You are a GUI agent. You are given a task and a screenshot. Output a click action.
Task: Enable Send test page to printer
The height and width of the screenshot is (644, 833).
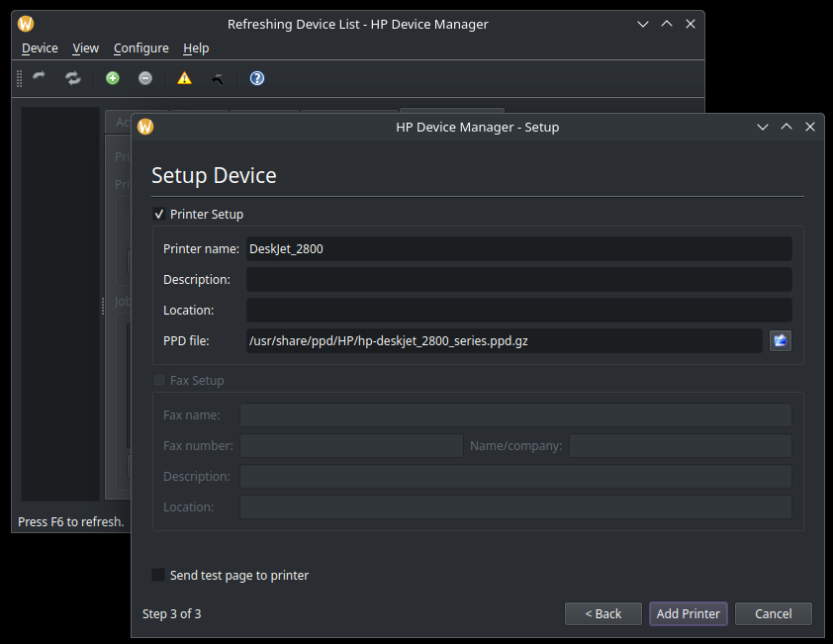(x=158, y=575)
